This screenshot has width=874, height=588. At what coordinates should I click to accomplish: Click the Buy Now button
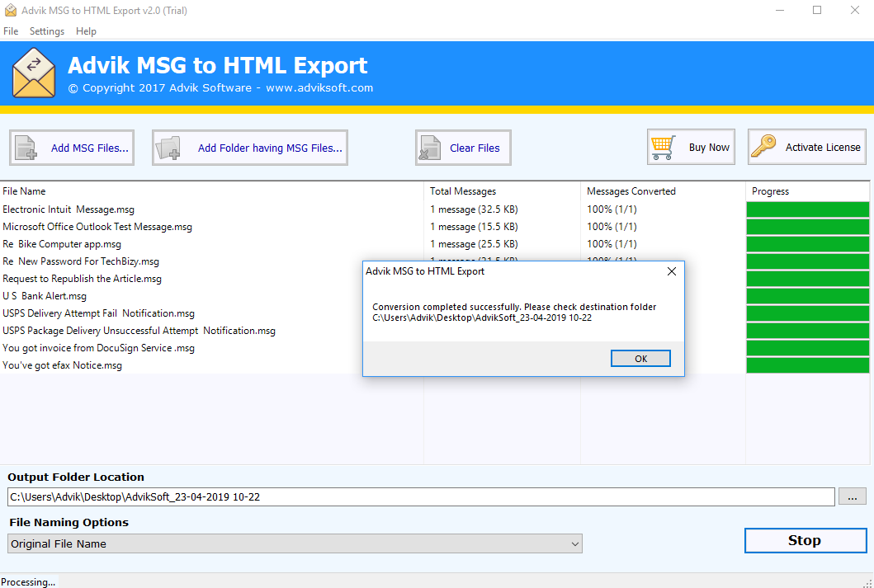[x=691, y=147]
